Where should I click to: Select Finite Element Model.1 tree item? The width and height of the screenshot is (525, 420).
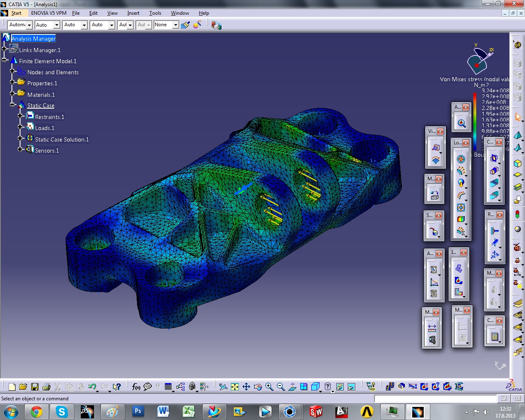point(48,61)
